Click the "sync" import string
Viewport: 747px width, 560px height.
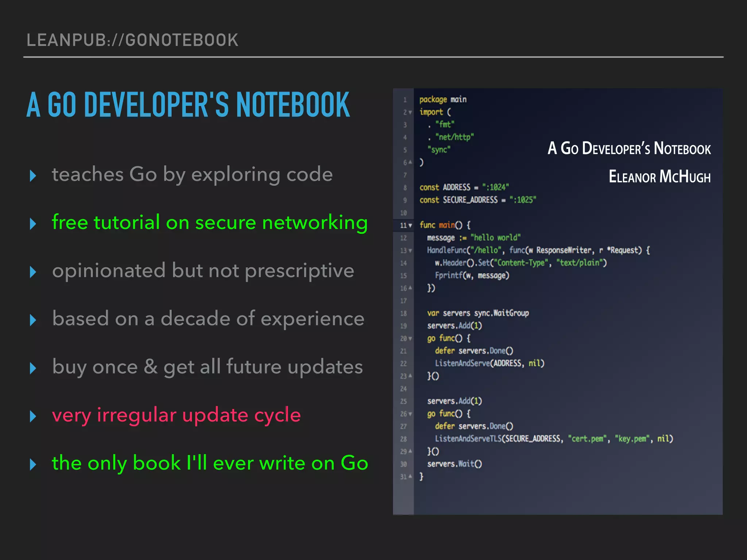pyautogui.click(x=439, y=149)
